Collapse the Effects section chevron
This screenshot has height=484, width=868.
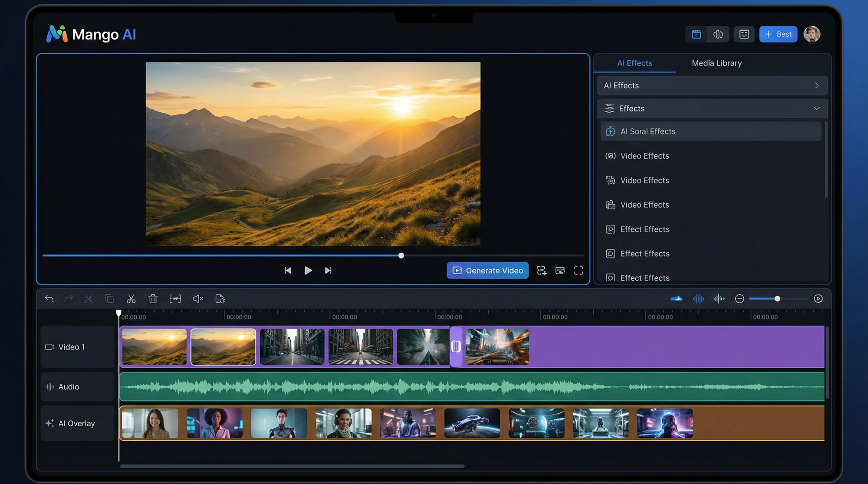[816, 108]
